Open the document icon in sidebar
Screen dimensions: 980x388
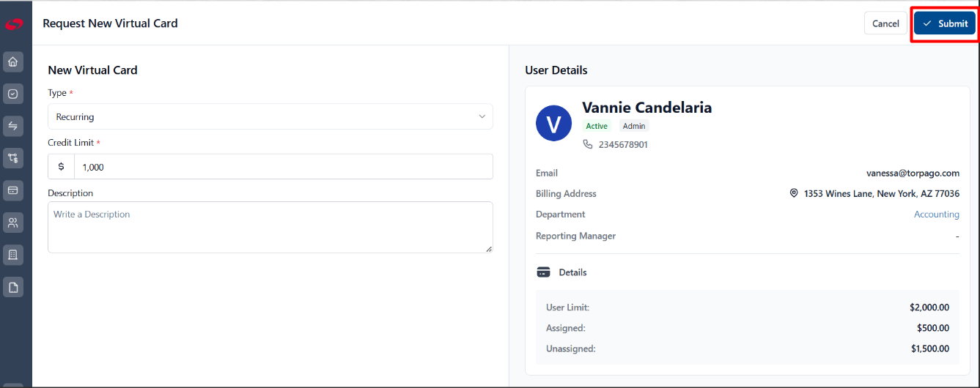click(12, 287)
